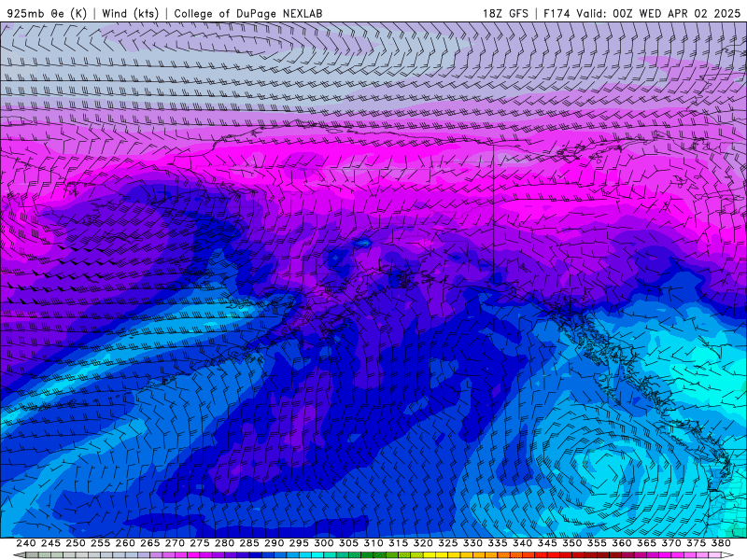Click the 340 value on the scale
The image size is (747, 560).
(x=522, y=543)
